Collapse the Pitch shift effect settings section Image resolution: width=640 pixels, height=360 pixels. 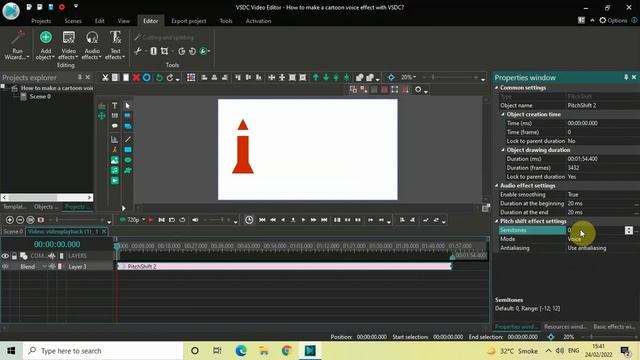pyautogui.click(x=497, y=221)
